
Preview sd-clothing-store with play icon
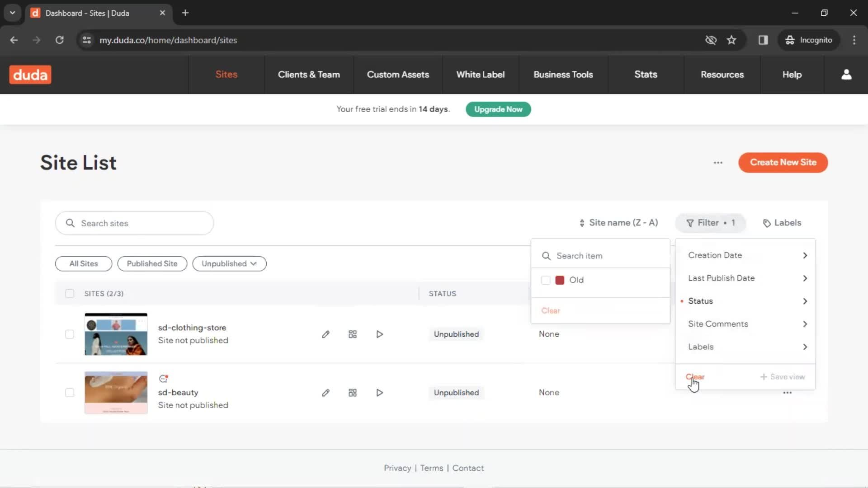point(380,334)
